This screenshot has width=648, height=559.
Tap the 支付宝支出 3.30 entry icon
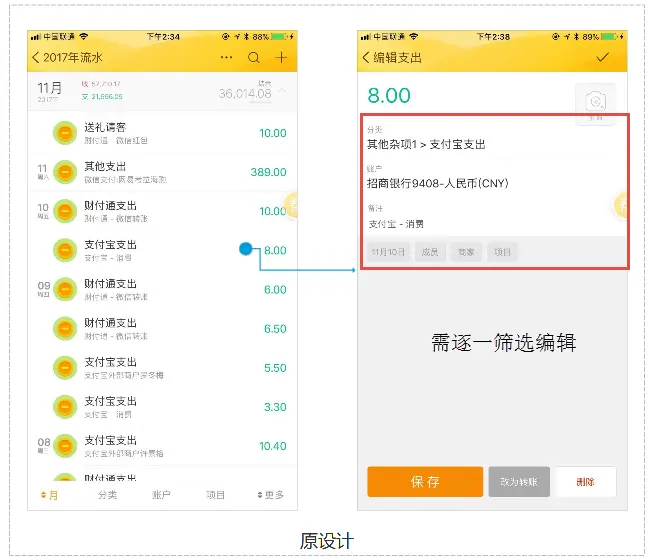[65, 407]
